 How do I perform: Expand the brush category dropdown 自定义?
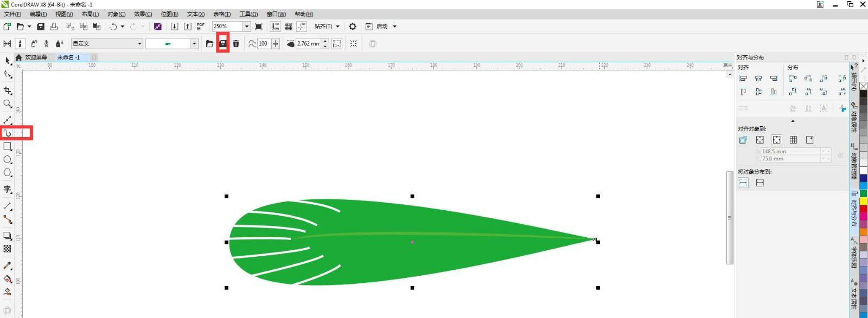coord(139,43)
